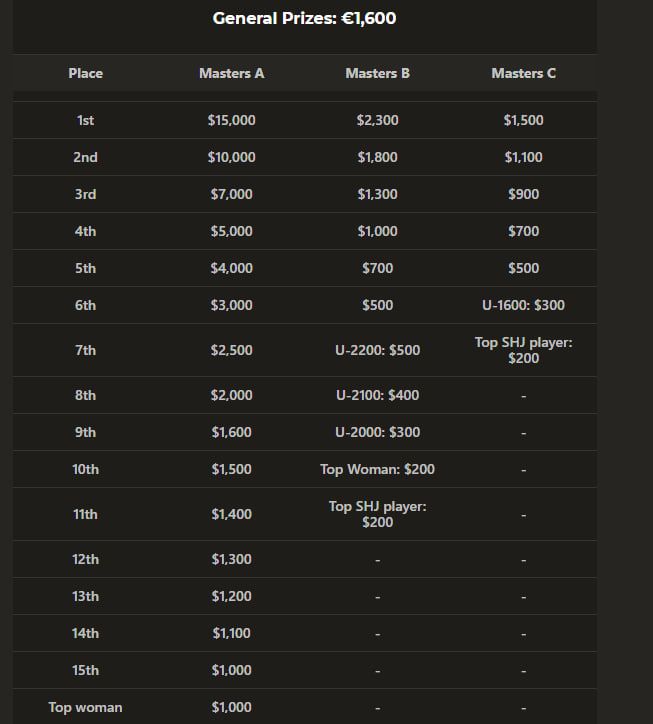Click the Masters C column header

pyautogui.click(x=523, y=73)
